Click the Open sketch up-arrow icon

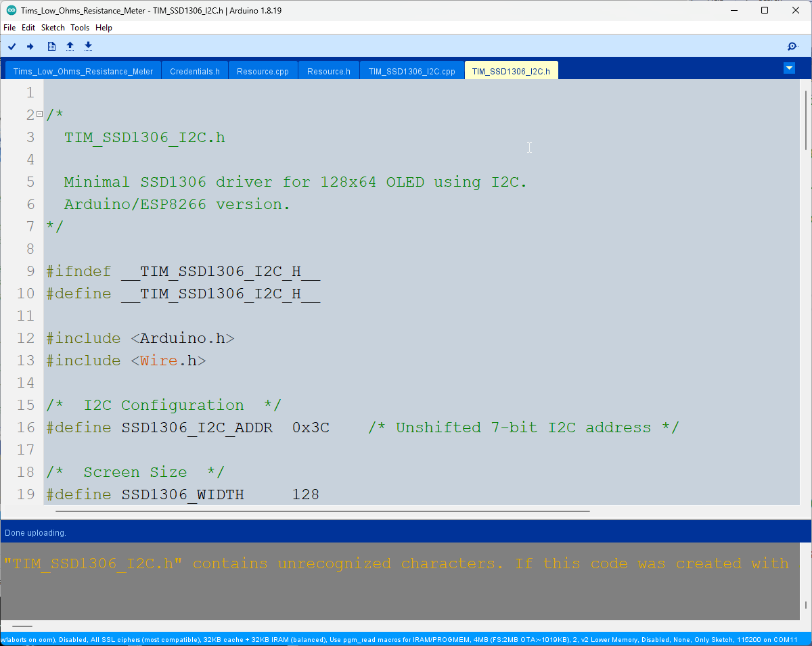[x=70, y=46]
